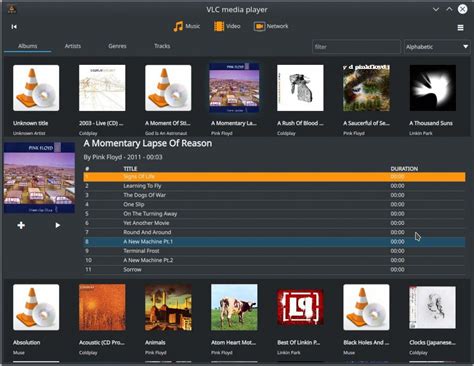Select the A Saucerful of Se... album cover
Screen dimensions: 474x366
[x=366, y=88]
